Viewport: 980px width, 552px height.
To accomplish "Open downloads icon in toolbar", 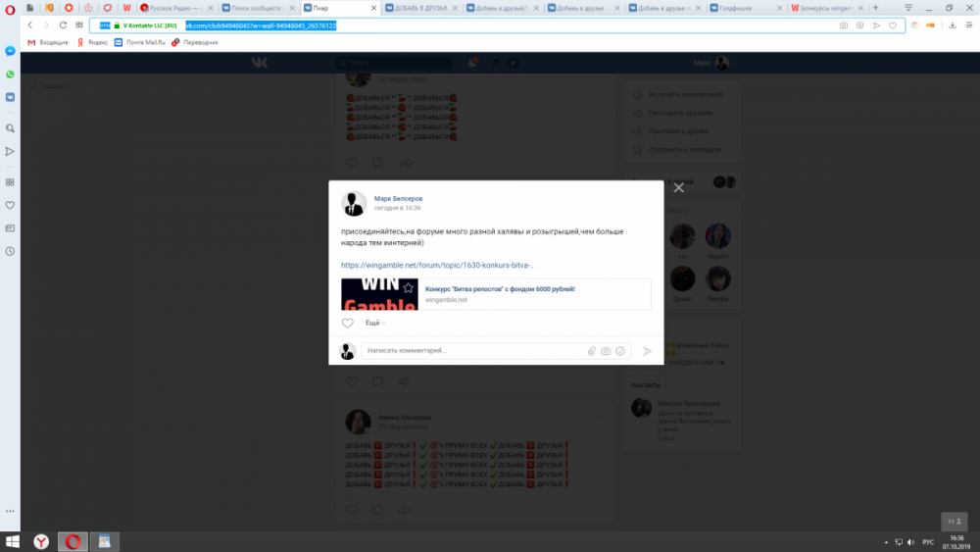I will pyautogui.click(x=953, y=25).
